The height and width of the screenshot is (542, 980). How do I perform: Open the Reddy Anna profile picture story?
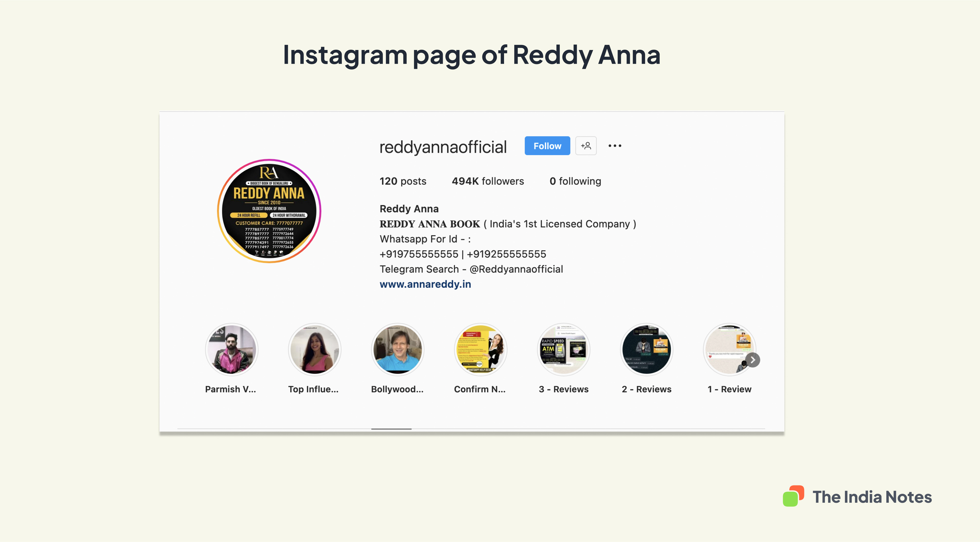click(x=269, y=211)
